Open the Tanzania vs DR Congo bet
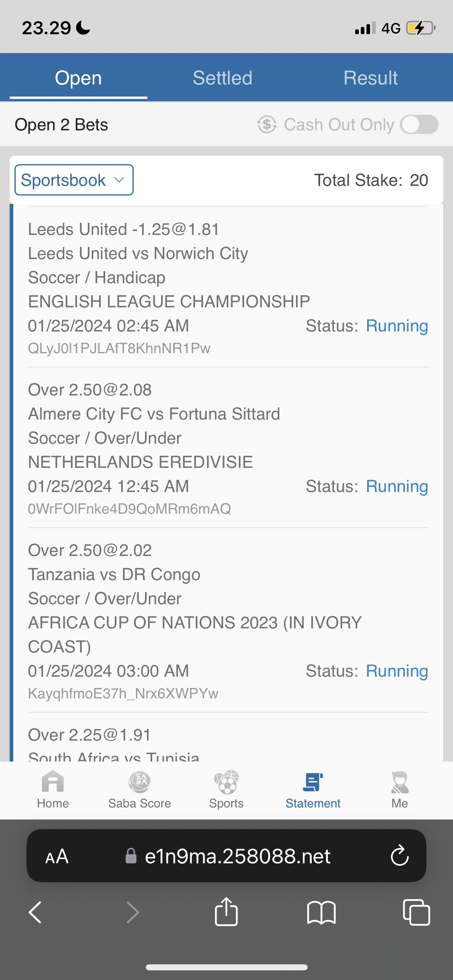Screen dimensions: 453x980 click(x=114, y=574)
